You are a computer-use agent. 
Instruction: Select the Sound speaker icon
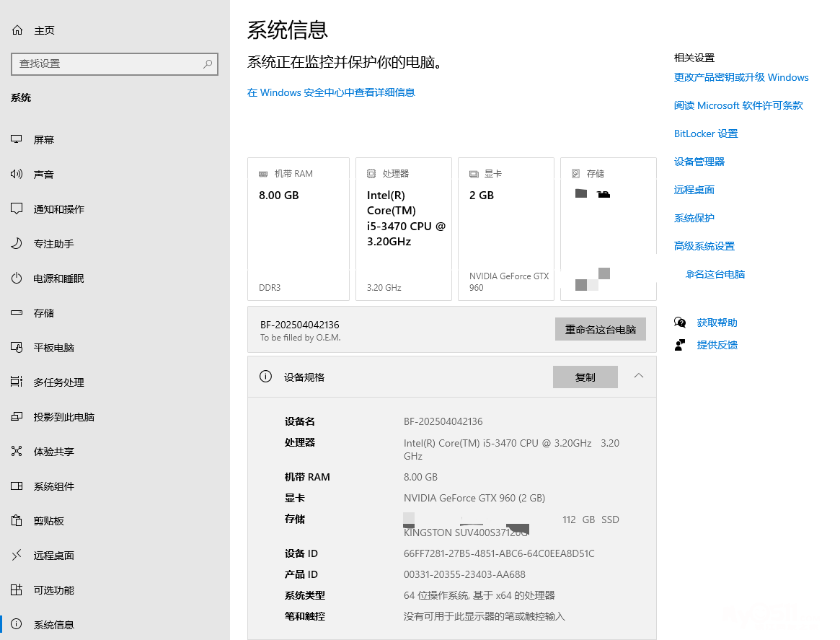tap(17, 175)
